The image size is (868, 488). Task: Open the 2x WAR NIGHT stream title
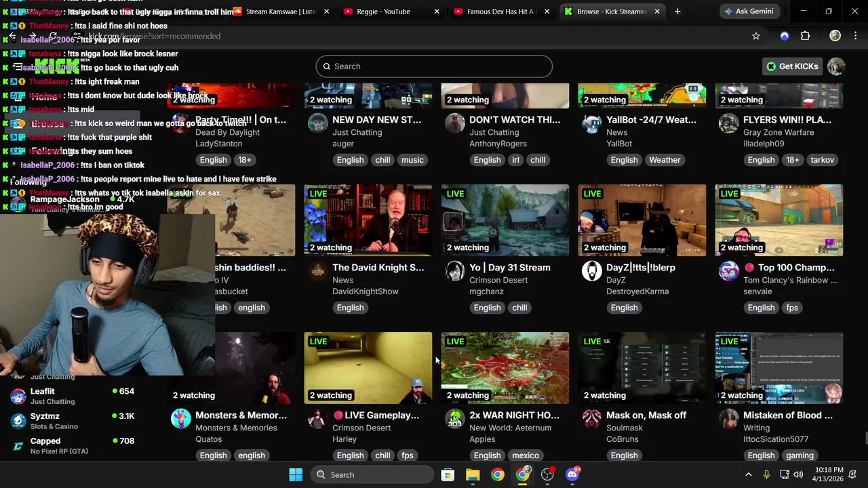[x=514, y=415]
